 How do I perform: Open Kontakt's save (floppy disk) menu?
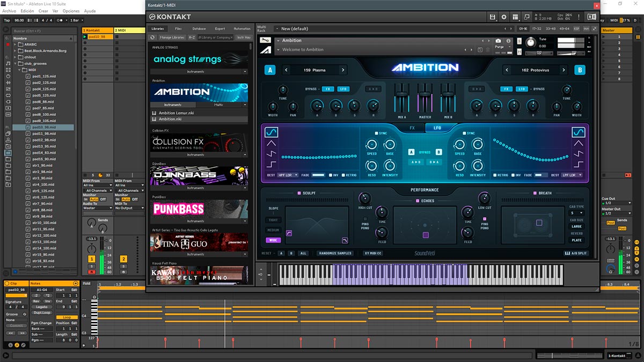[492, 17]
